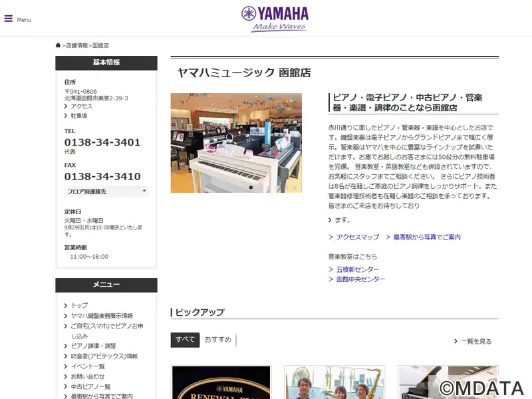Open the staff with saxophones pickup card
The width and height of the screenshot is (532, 399).
coord(334,382)
